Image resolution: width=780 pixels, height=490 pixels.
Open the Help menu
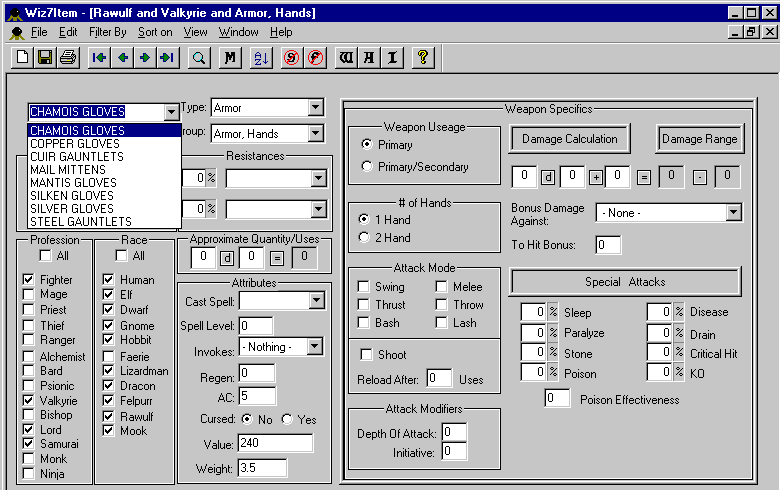pos(281,32)
